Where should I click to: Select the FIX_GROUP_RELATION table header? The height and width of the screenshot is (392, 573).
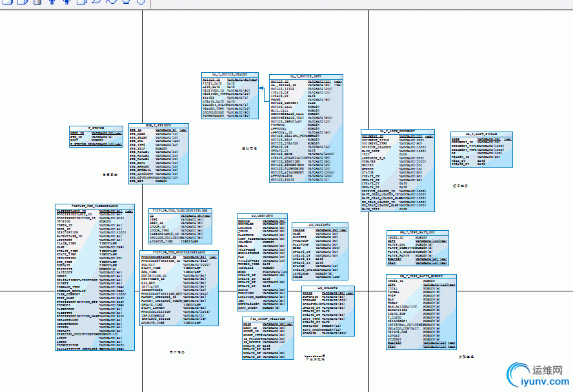click(x=268, y=319)
